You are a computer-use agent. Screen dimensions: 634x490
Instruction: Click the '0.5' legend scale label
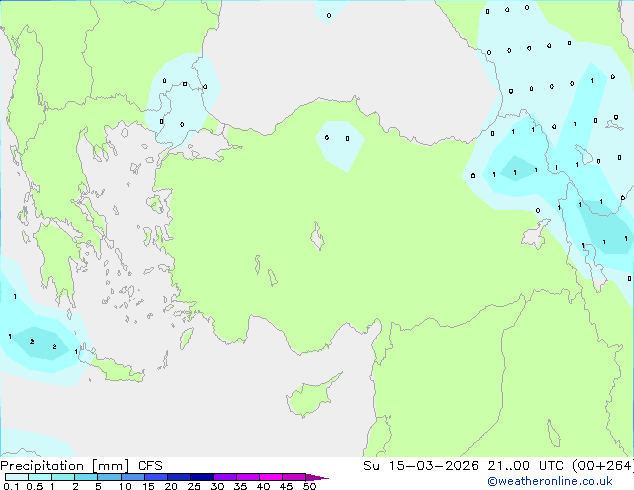(35, 486)
